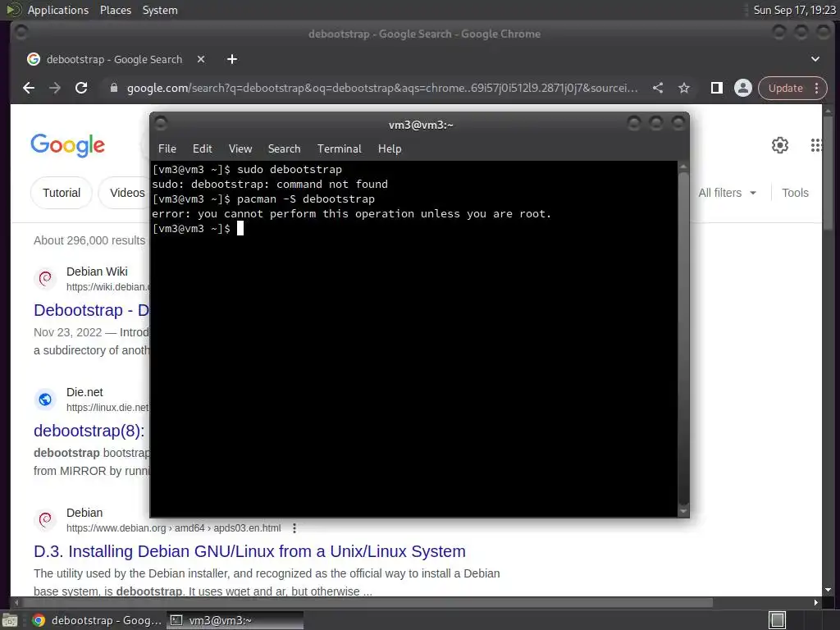Viewport: 840px width, 630px height.
Task: Click 'pacman -S debootstrap' terminal line
Action: tap(263, 199)
